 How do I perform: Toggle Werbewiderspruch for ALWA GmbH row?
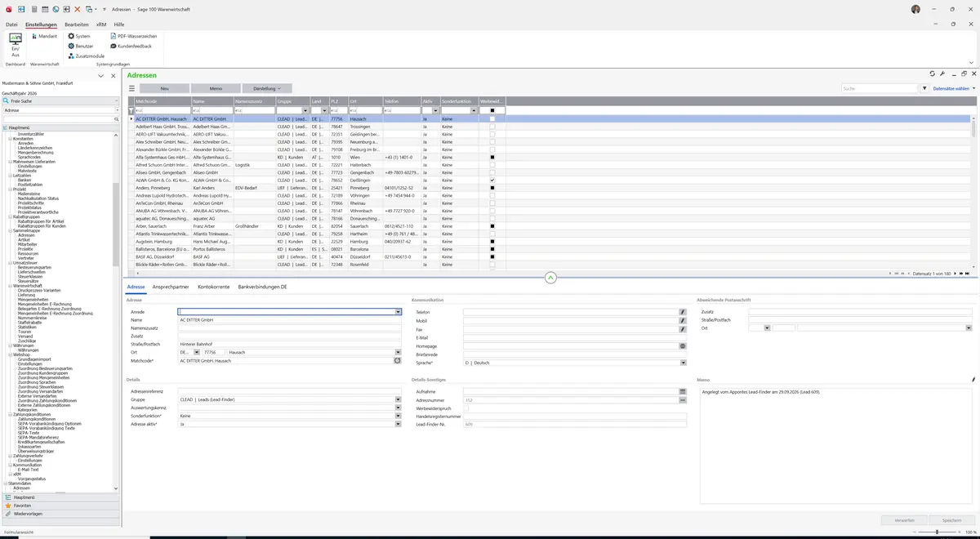(492, 180)
